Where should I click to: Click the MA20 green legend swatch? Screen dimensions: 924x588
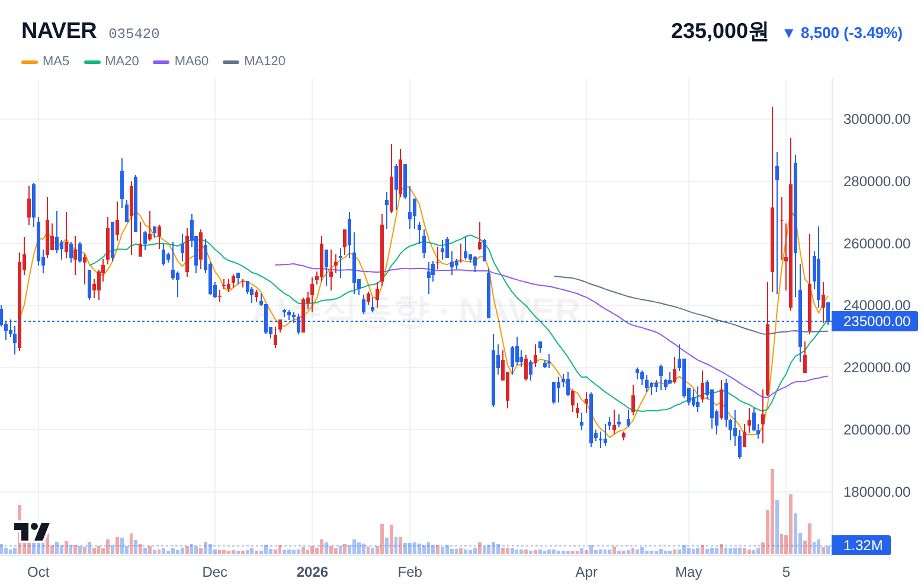tap(92, 62)
